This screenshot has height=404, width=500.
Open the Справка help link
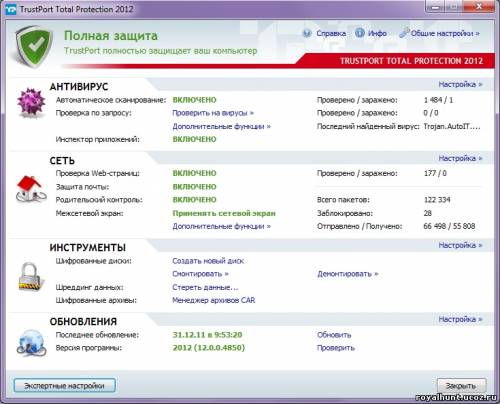(x=331, y=33)
